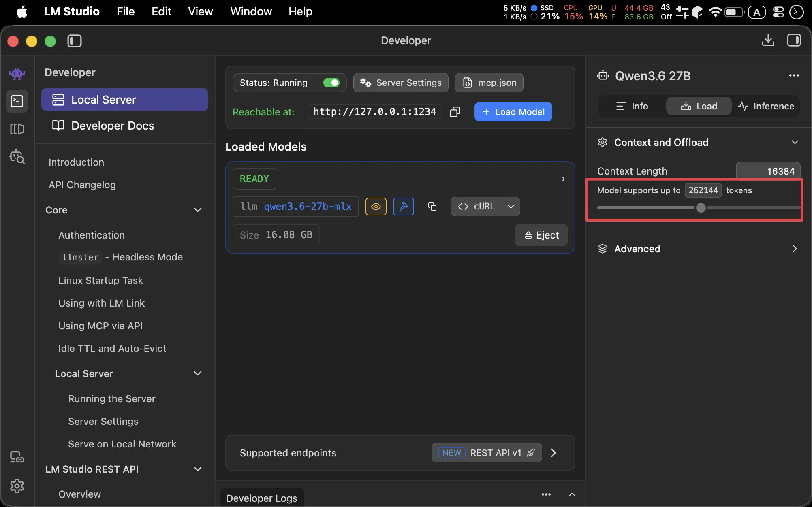The height and width of the screenshot is (507, 812).
Task: Select the Developer terminal icon in sidebar
Action: pos(17,101)
